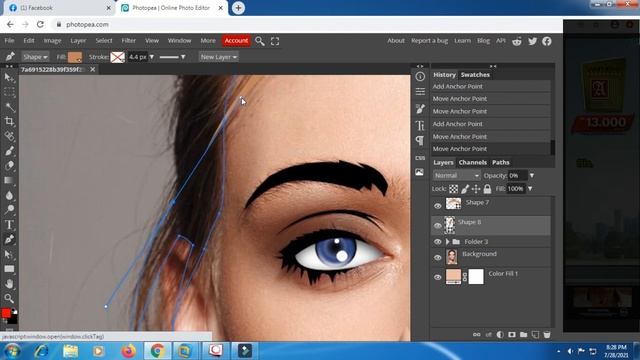Open the Character panel icon
The width and height of the screenshot is (640, 360).
tap(420, 125)
